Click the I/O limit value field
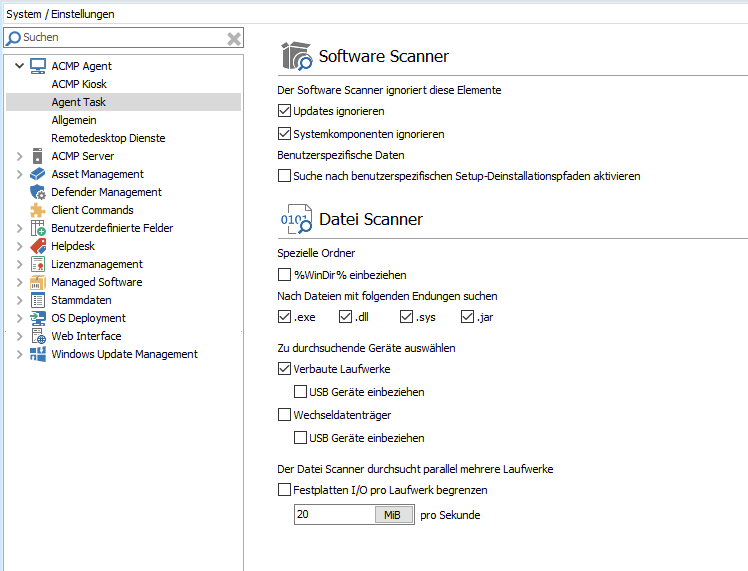Screen dimensions: 748x571 tap(333, 515)
